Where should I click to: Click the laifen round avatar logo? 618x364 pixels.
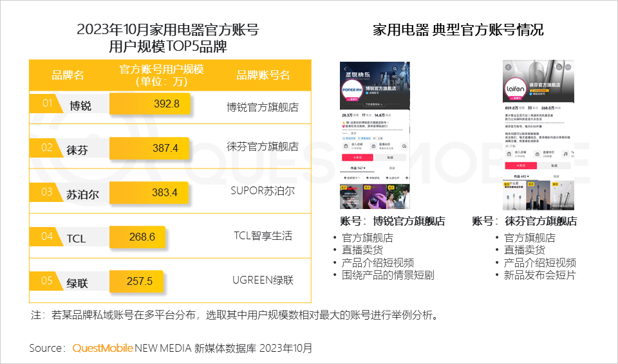[x=516, y=89]
